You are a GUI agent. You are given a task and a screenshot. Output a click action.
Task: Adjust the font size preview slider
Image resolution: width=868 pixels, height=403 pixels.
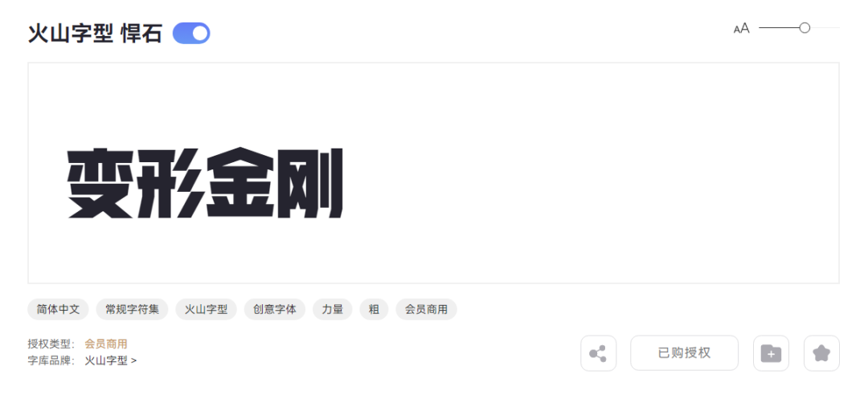coord(799,27)
